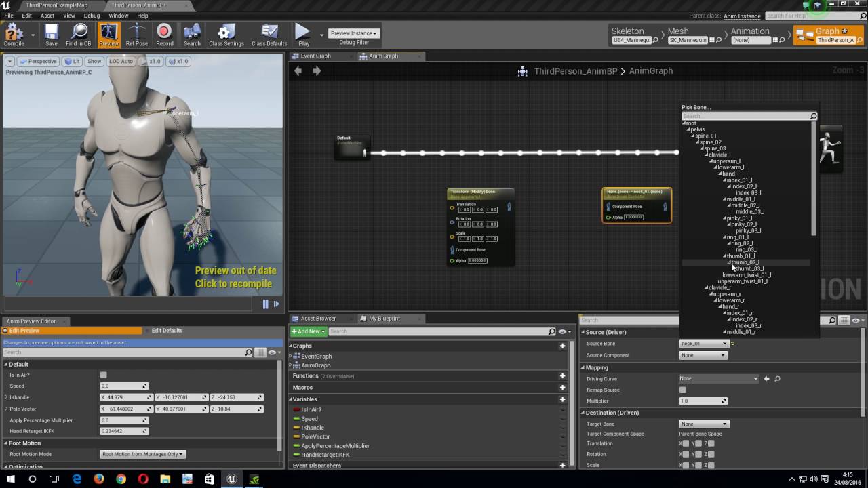Screen dimensions: 868x488
Task: Click the Ref Pose icon
Action: point(136,35)
